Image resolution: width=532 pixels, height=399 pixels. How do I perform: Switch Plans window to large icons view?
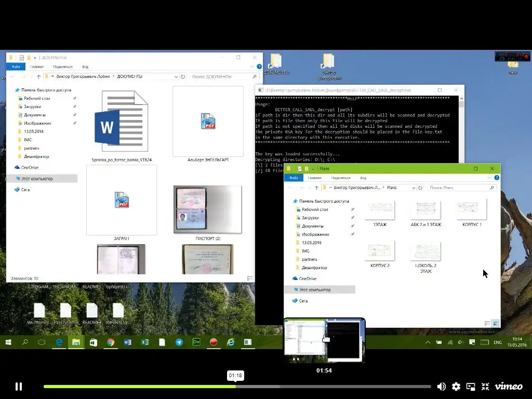click(495, 323)
